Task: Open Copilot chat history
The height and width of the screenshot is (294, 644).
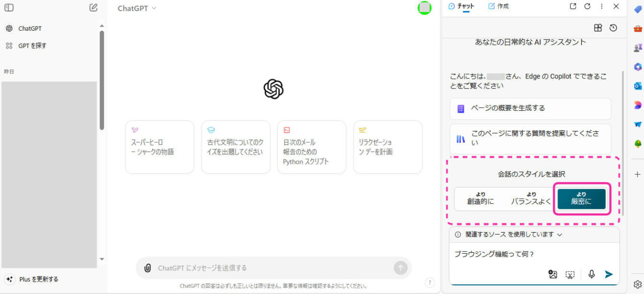Action: pos(613,28)
